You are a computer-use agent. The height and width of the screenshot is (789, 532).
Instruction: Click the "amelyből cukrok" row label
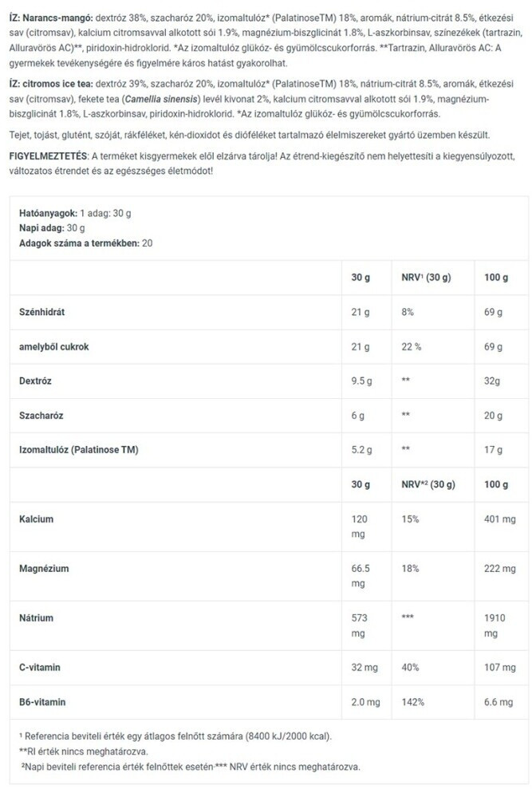point(53,347)
